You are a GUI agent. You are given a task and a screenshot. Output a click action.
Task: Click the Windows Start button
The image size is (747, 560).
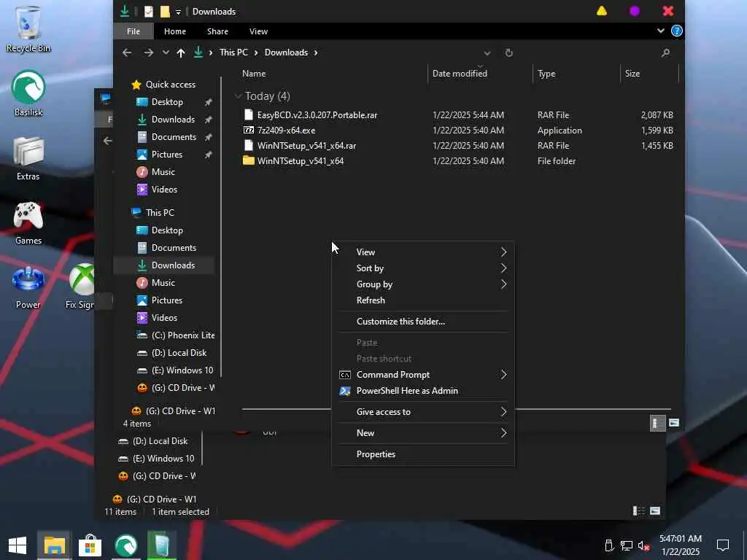(x=18, y=545)
